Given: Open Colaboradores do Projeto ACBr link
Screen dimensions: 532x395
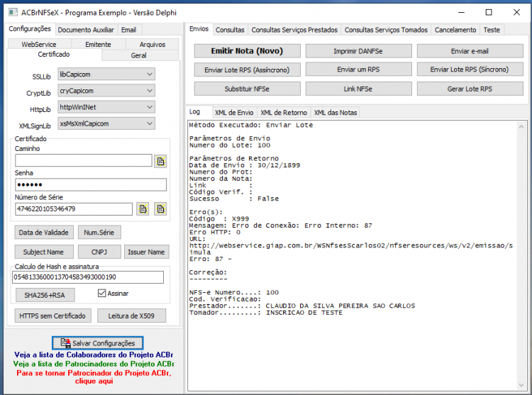Looking at the screenshot, I should click(94, 355).
